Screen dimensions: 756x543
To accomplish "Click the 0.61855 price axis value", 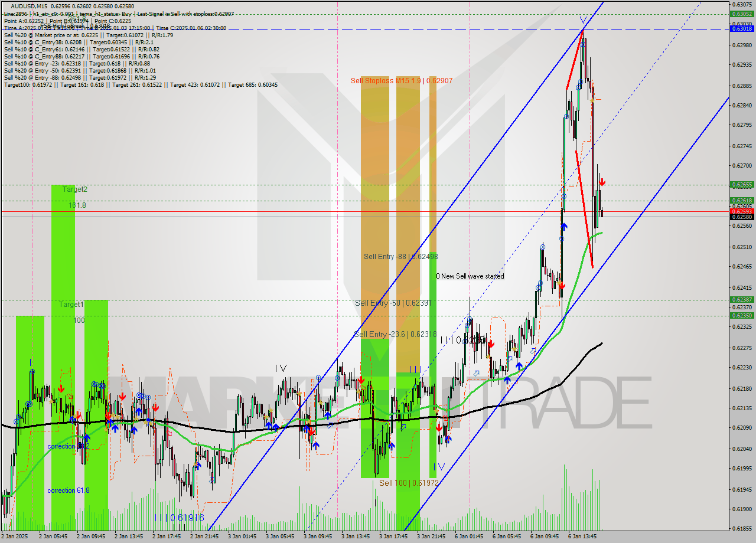I will 741,529.
